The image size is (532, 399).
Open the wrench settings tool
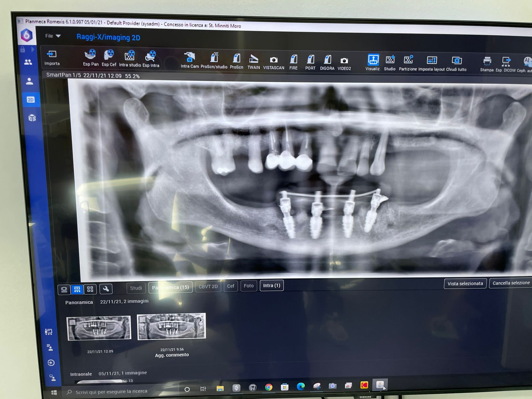106,289
